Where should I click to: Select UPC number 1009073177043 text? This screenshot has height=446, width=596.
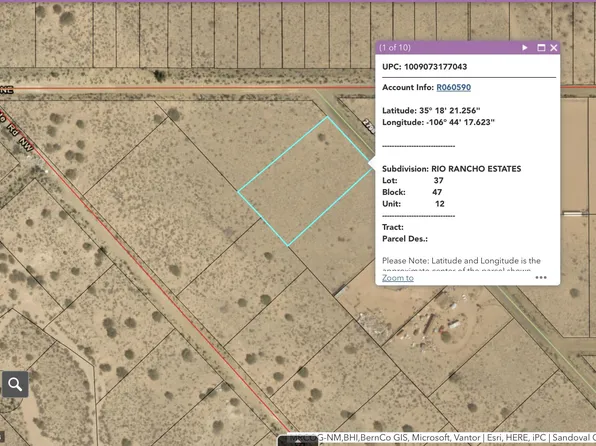coord(436,67)
